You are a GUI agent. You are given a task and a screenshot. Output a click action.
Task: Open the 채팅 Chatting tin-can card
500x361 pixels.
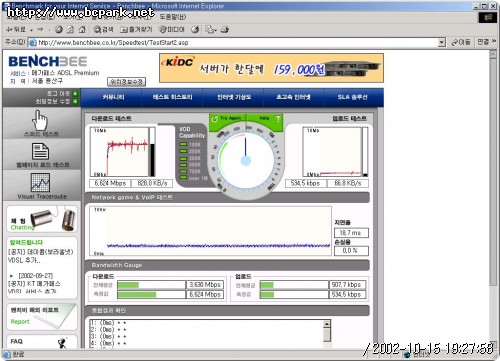[42, 219]
